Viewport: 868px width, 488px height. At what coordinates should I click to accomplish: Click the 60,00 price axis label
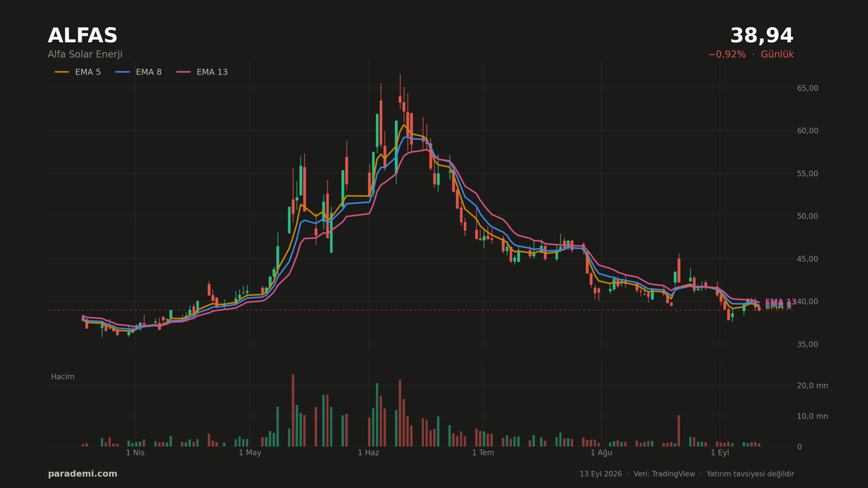pos(807,131)
